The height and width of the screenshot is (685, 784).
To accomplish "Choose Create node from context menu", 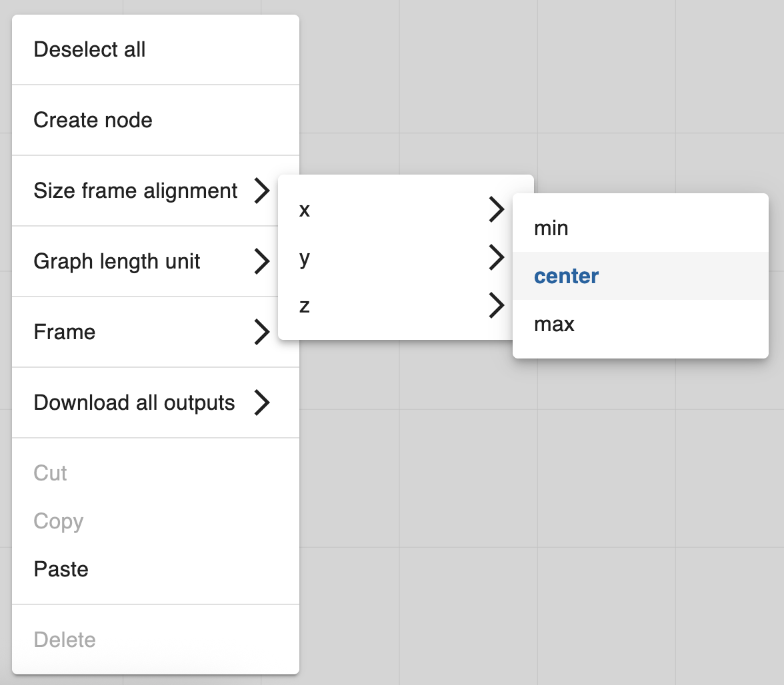I will (93, 121).
